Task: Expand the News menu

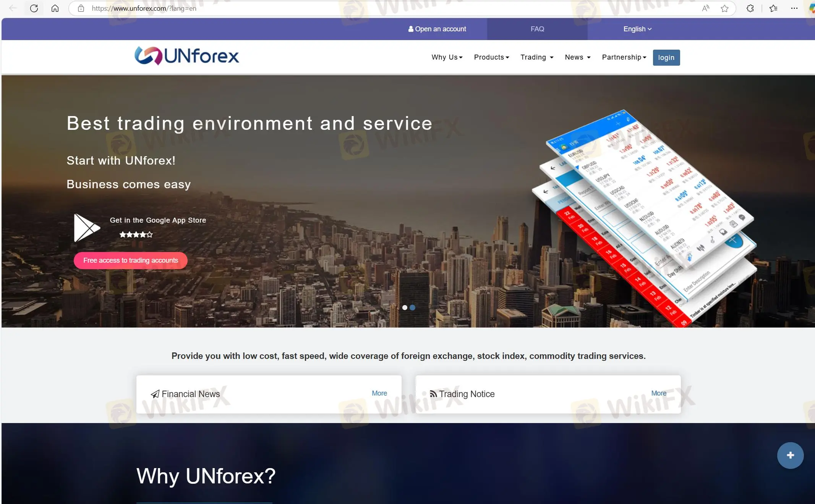Action: click(578, 57)
